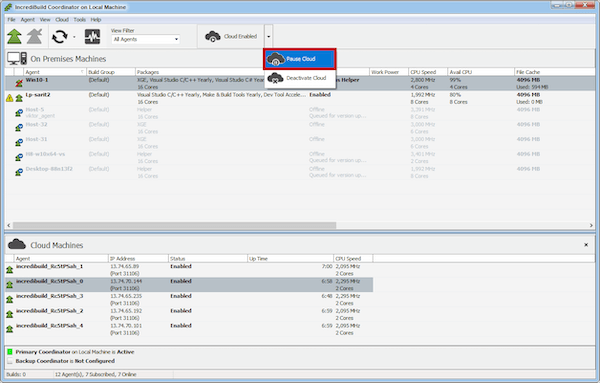
Task: Toggle the Cloud Enabled dropdown arrow
Action: coord(269,36)
